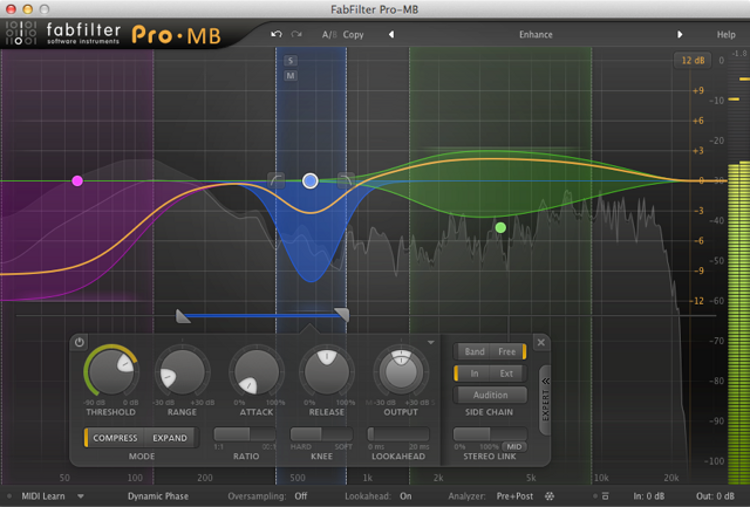Mute the blue band with M button
Viewport: 750px width, 507px height.
(290, 76)
